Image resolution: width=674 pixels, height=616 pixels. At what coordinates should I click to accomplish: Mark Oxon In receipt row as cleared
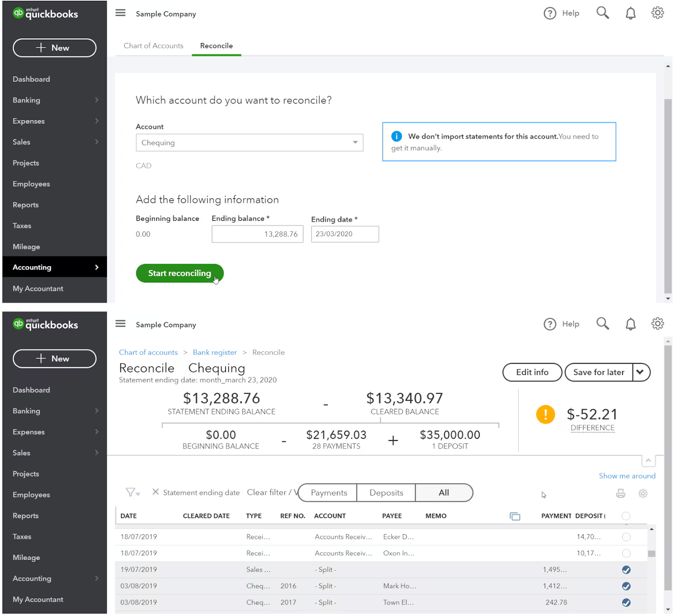626,554
